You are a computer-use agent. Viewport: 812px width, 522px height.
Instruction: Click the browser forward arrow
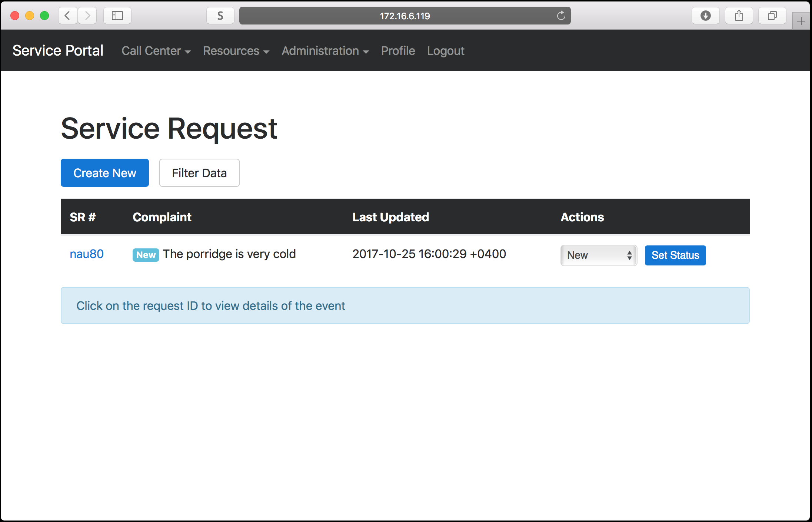tap(87, 16)
